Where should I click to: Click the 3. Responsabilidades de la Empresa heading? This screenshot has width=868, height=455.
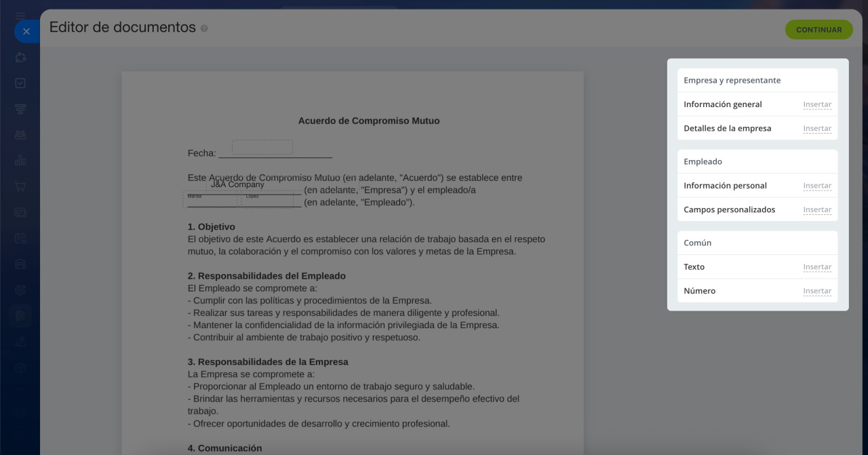tap(268, 362)
